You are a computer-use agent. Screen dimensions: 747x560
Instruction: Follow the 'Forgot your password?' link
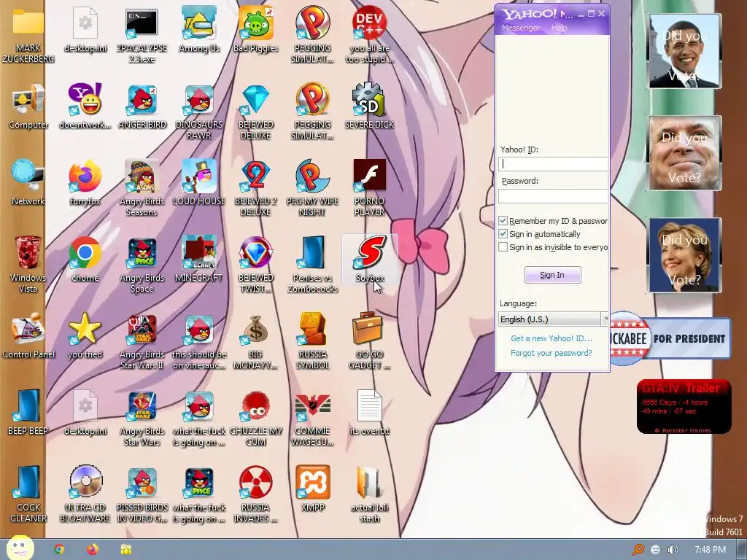(x=551, y=353)
